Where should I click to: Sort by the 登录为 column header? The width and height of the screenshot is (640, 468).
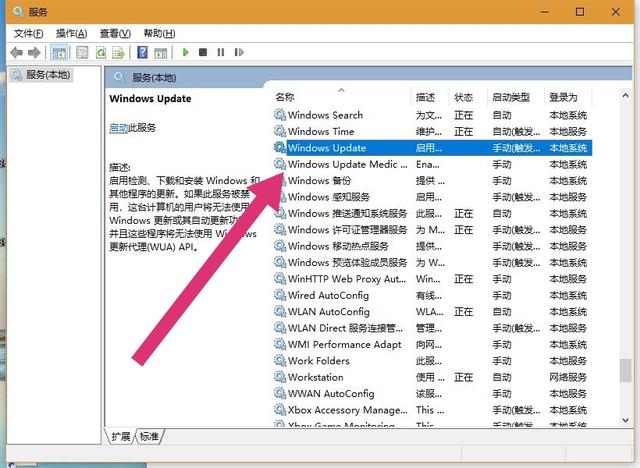point(568,97)
